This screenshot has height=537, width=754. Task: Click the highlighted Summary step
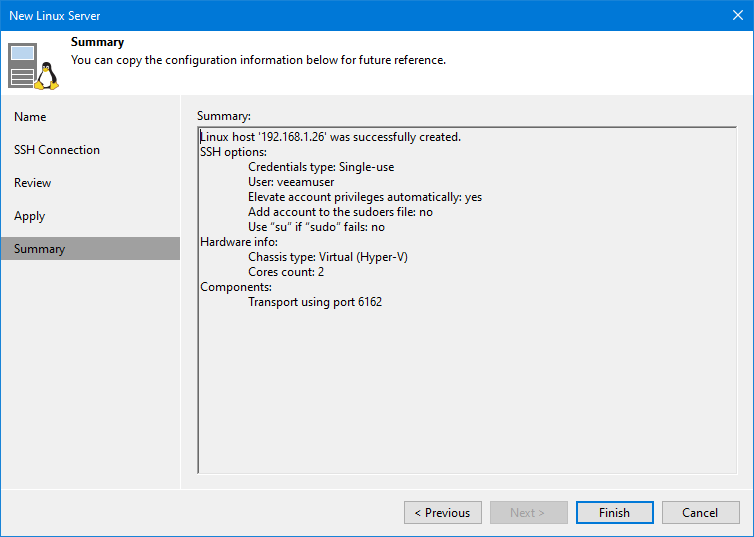tap(40, 249)
